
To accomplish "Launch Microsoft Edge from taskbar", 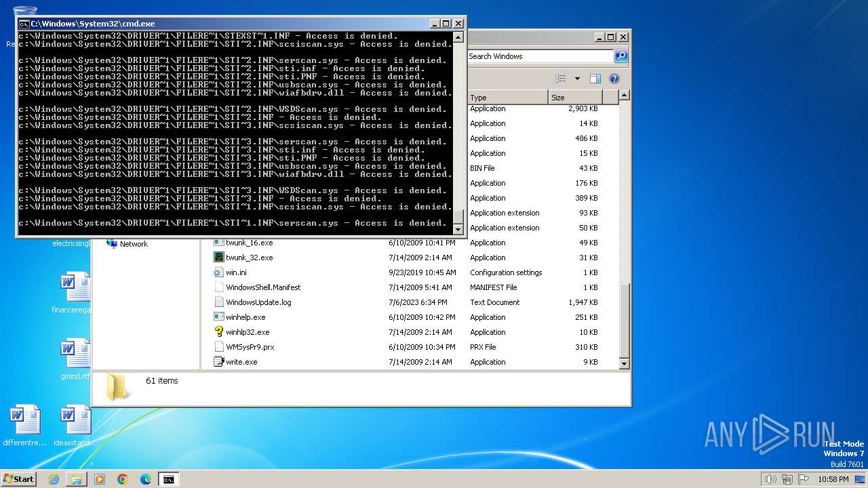I will (x=146, y=479).
